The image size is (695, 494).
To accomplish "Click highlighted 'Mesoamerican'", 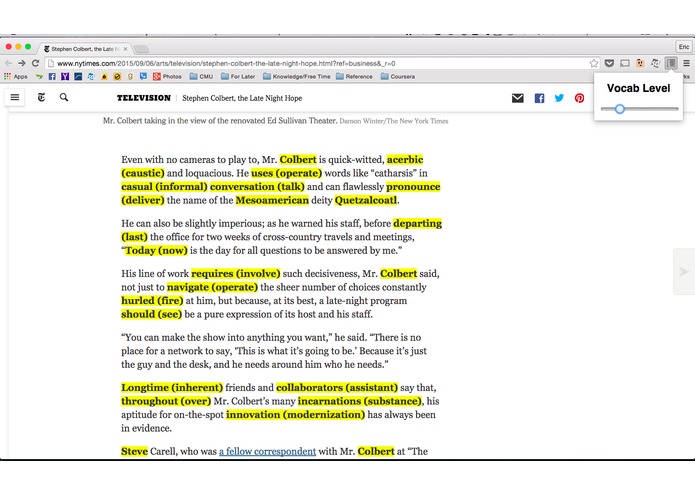I will (272, 200).
